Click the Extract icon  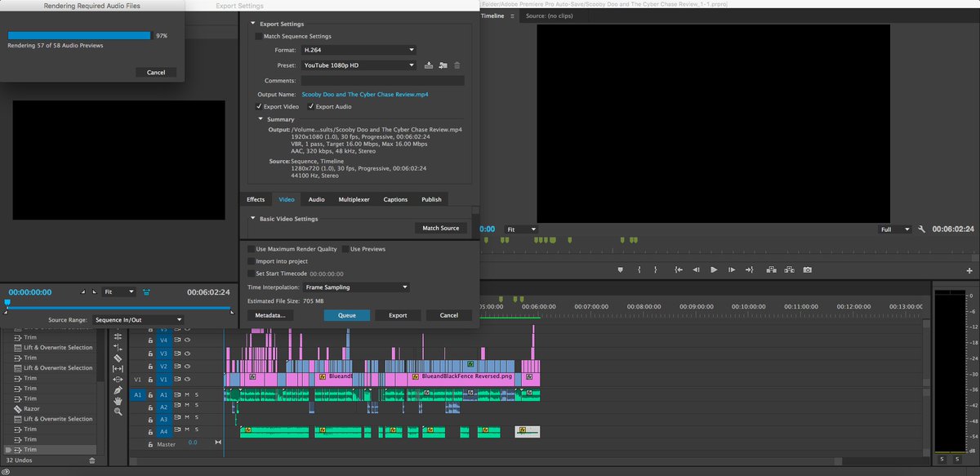tap(788, 269)
